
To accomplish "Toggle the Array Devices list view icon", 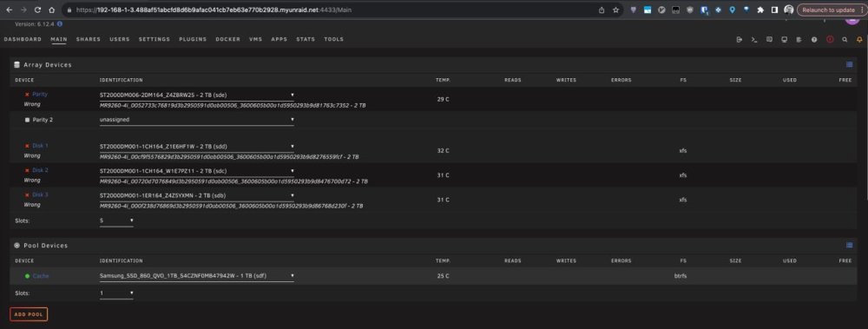I will click(849, 65).
